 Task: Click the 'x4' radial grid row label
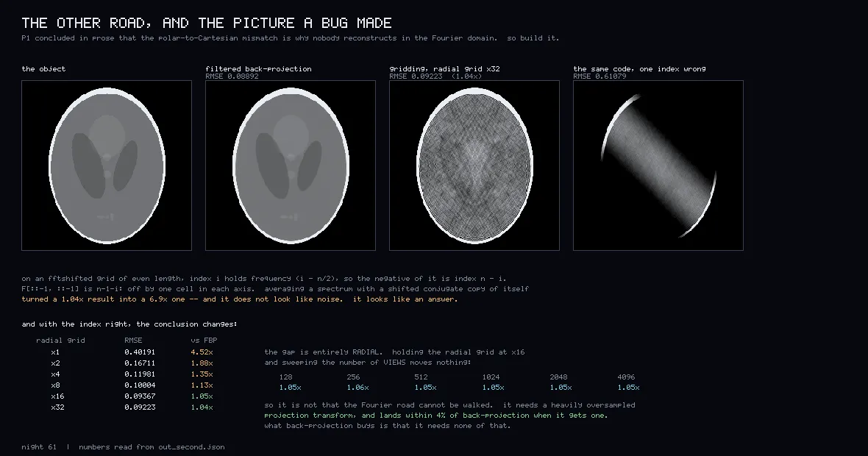[55, 374]
